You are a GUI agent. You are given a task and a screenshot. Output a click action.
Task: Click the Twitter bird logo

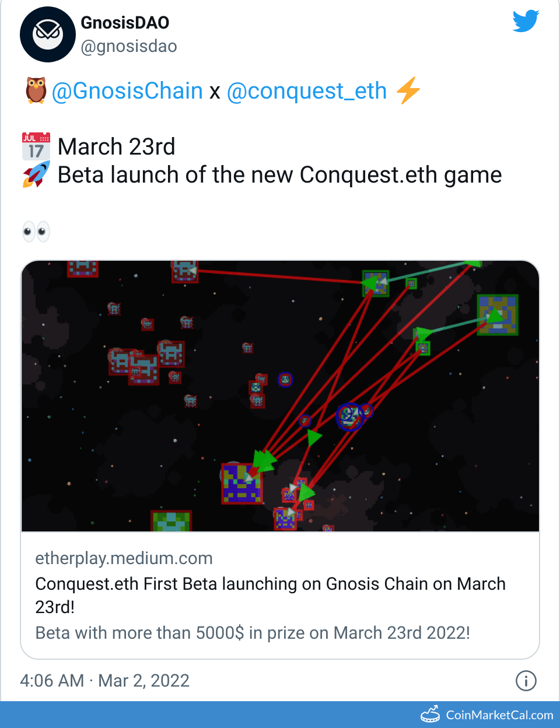point(526,22)
